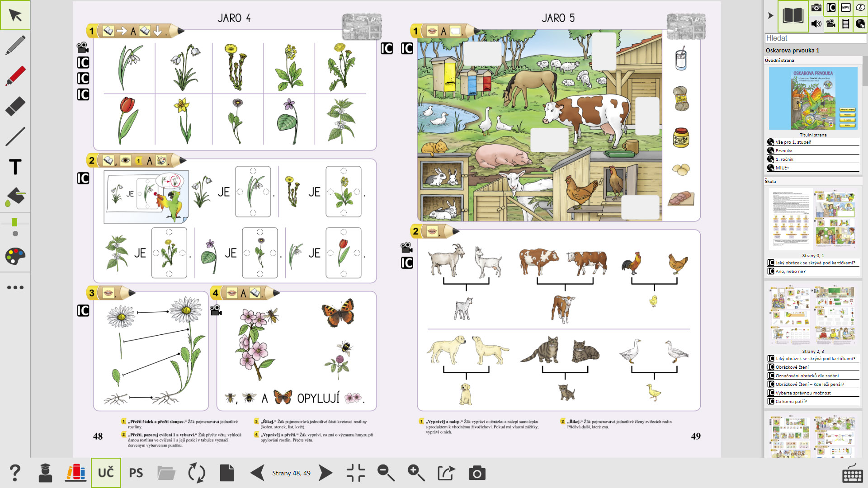Open 'Označování obrázků dle zadání' exercise
Image resolution: width=868 pixels, height=488 pixels.
tap(813, 375)
